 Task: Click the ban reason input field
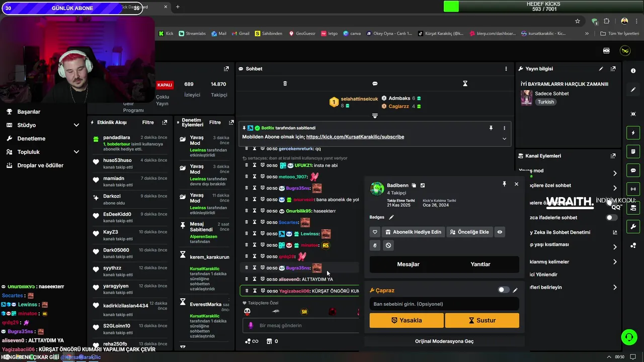tap(444, 304)
